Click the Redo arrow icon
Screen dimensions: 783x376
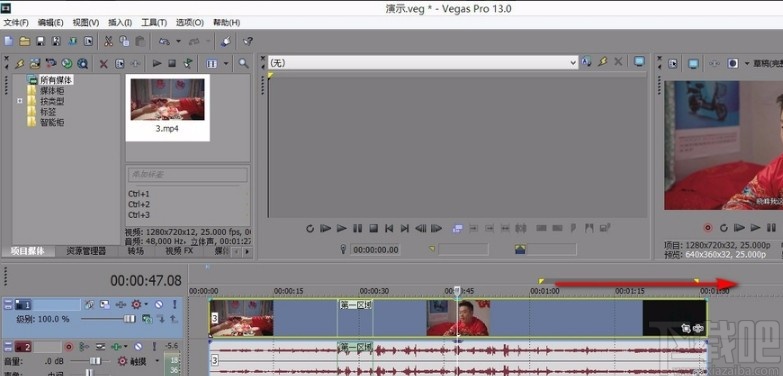click(x=194, y=41)
